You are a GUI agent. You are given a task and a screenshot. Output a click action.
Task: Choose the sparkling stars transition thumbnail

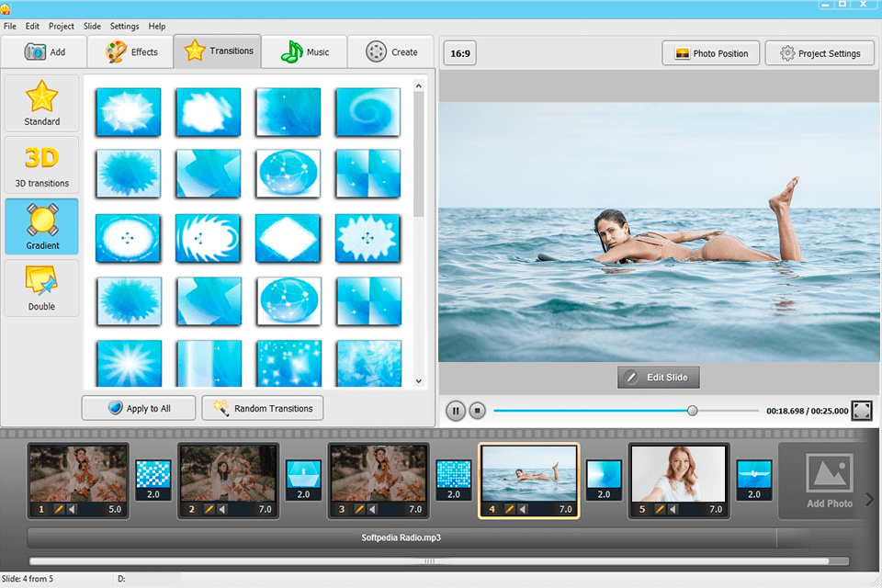click(288, 363)
